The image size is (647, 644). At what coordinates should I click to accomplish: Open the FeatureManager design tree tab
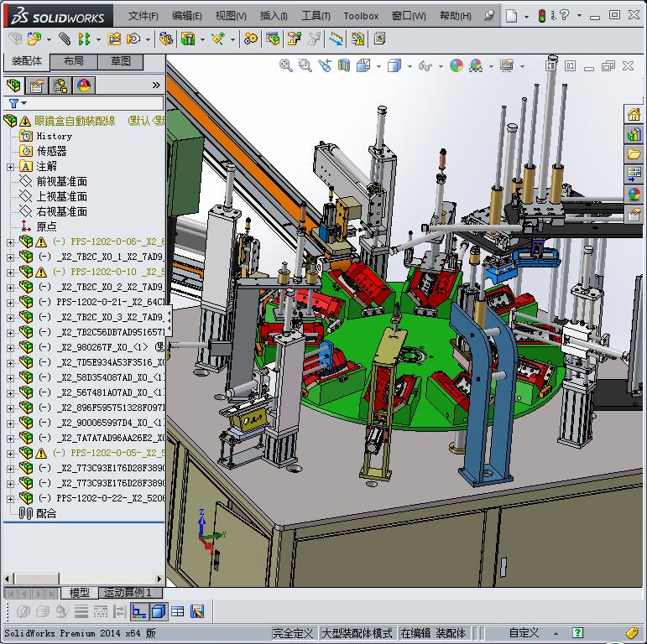pos(13,86)
